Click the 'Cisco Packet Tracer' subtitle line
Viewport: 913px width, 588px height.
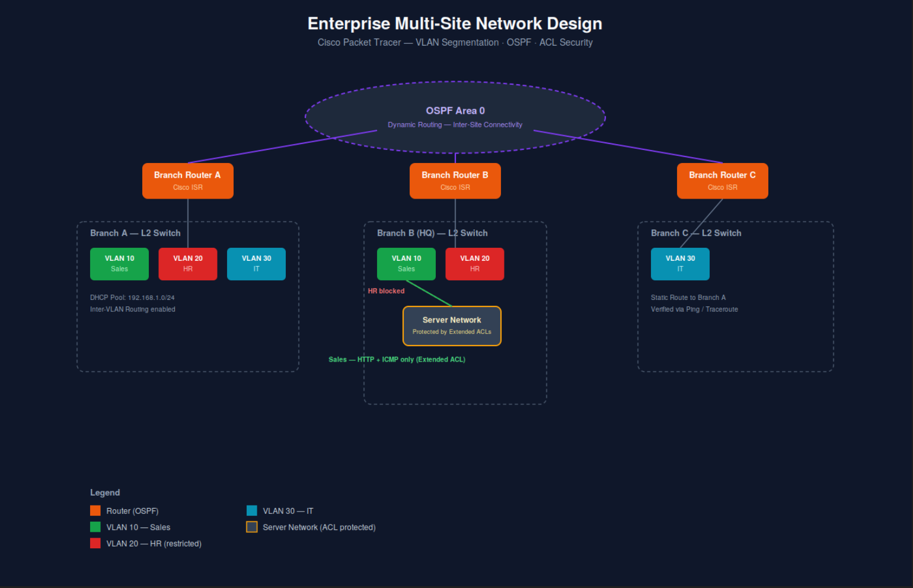[455, 43]
